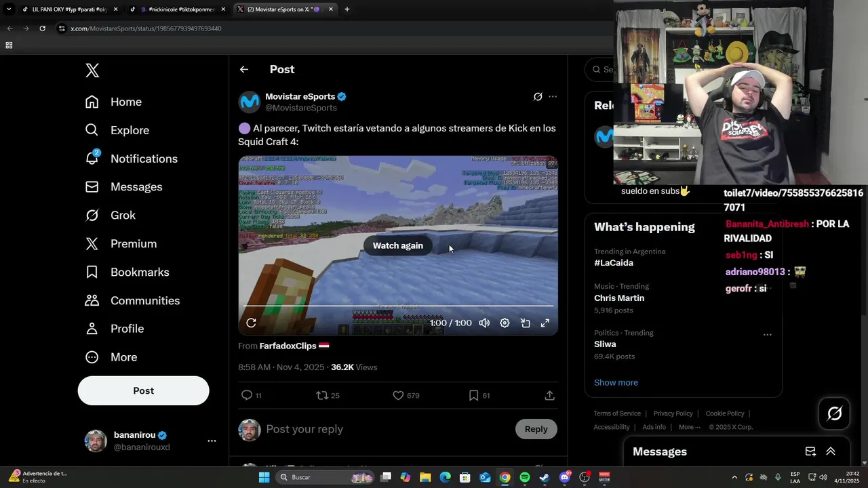Open the @MovistareSports handle link

(301, 108)
